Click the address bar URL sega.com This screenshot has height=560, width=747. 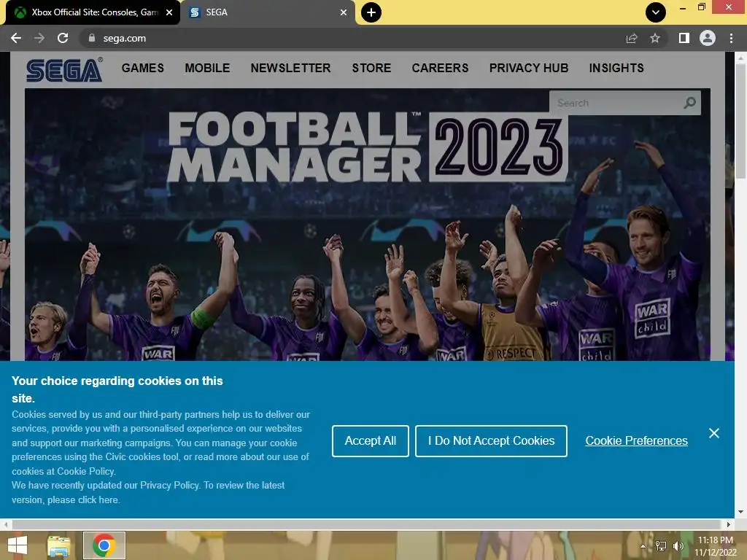pos(124,38)
